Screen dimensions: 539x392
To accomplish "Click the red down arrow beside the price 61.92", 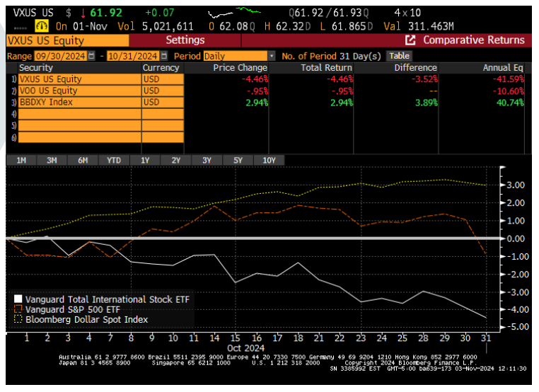I will pos(83,13).
